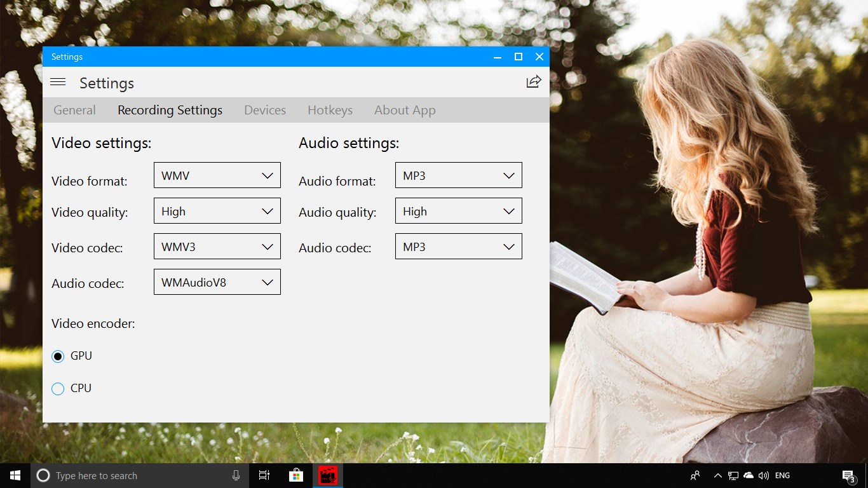This screenshot has height=488, width=868.
Task: Open the Devices tab
Action: click(x=265, y=110)
